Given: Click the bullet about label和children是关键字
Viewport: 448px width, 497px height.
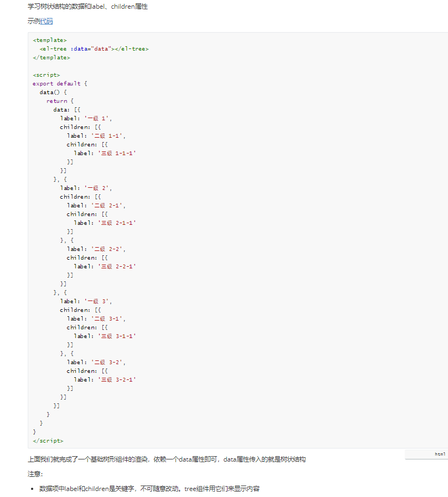Looking at the screenshot, I should pos(149,489).
